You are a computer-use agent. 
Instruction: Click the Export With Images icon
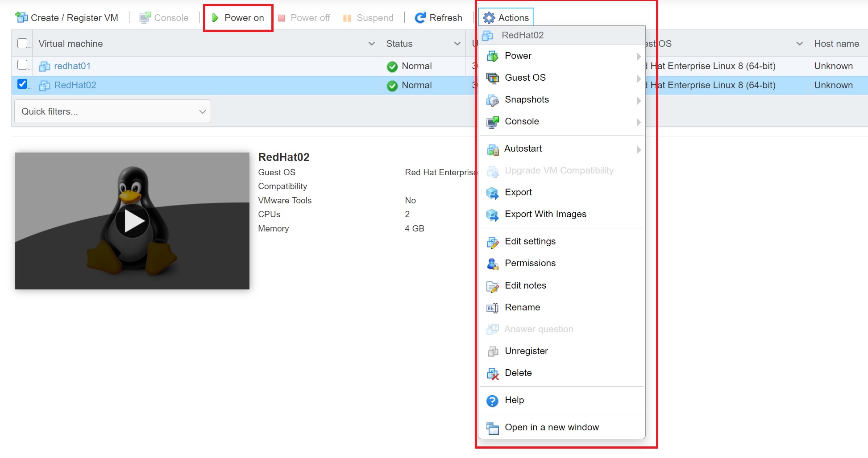click(x=493, y=215)
